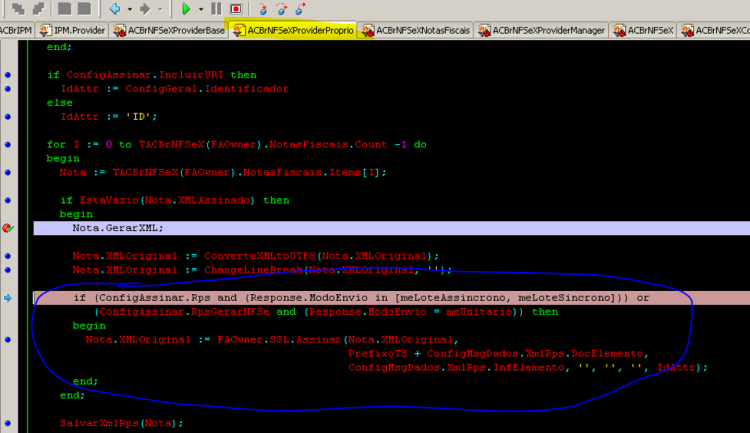Viewport: 750px width, 433px height.
Task: Switch to the ACBrNFSeXNotasFiscais tab
Action: (x=416, y=30)
